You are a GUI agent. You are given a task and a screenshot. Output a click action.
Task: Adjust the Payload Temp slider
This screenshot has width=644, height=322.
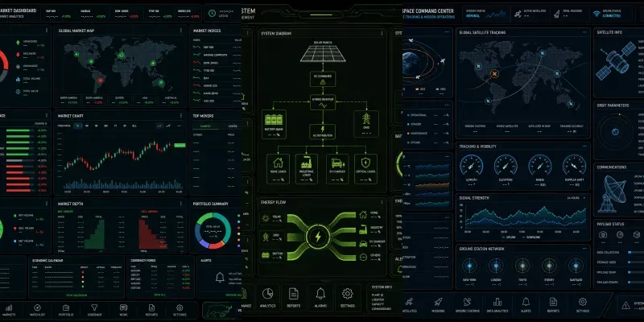click(635, 272)
